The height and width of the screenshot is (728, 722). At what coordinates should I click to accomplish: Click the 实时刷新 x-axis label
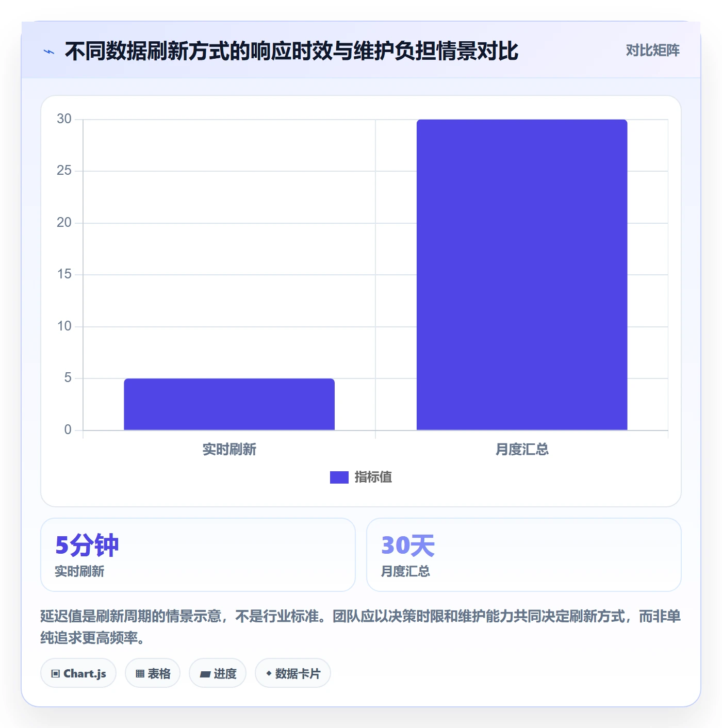pyautogui.click(x=229, y=450)
